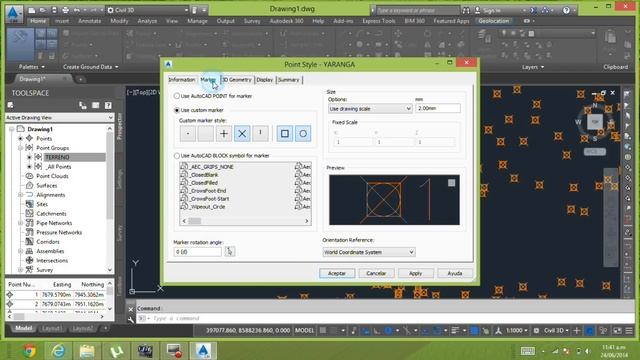Switch to the Model layout tab
This screenshot has width=640, height=360.
pos(24,328)
